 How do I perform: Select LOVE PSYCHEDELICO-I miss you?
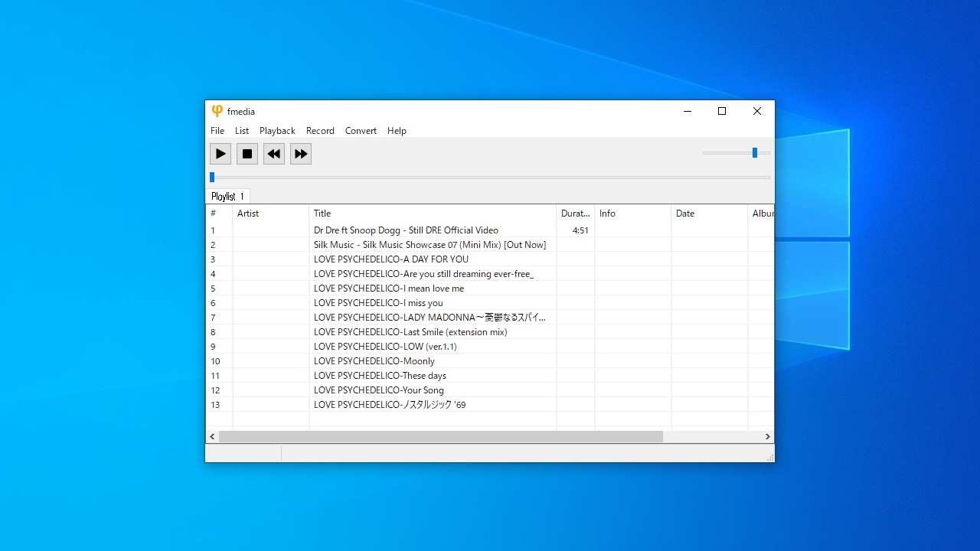[378, 303]
